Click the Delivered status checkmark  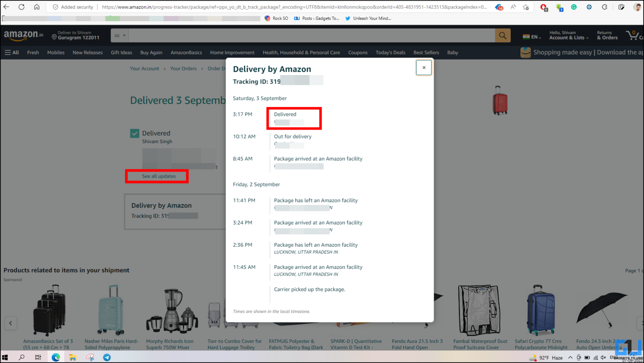click(135, 133)
